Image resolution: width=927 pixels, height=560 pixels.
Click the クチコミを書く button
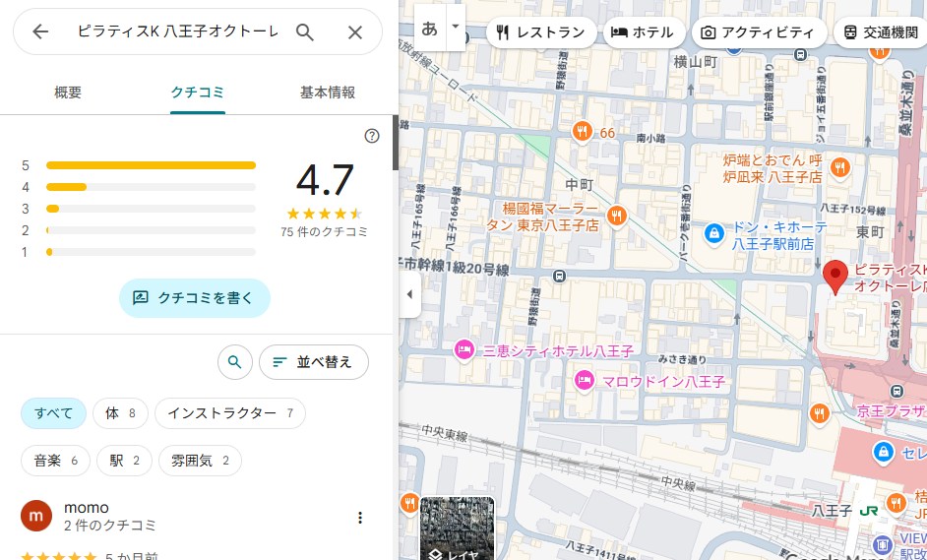click(x=194, y=297)
